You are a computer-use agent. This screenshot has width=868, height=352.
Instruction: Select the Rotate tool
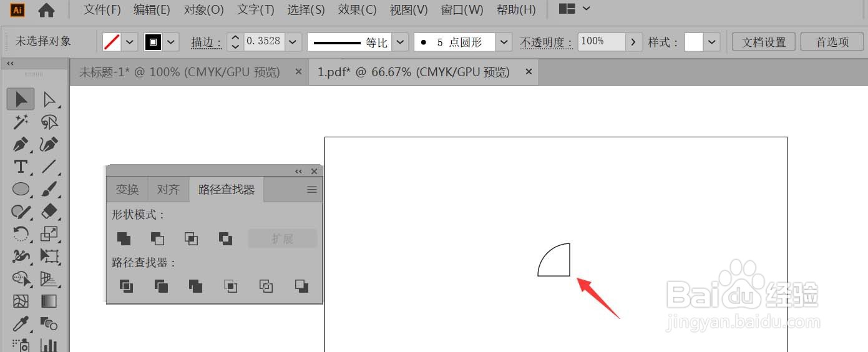point(21,234)
